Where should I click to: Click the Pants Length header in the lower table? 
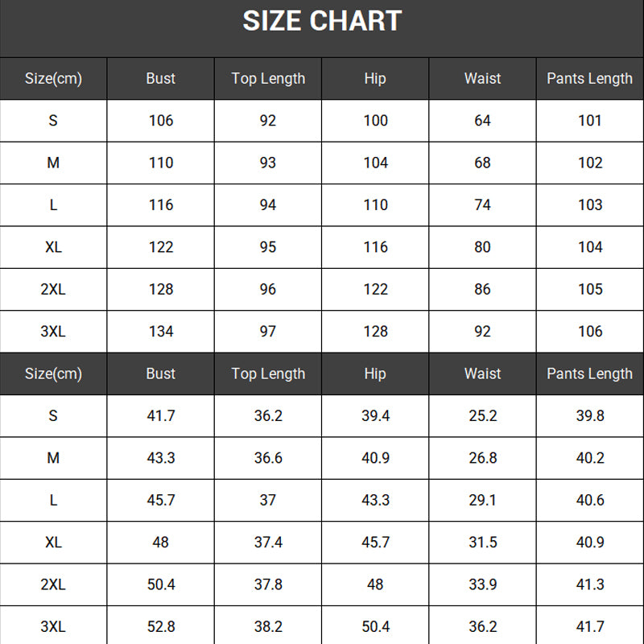(590, 374)
